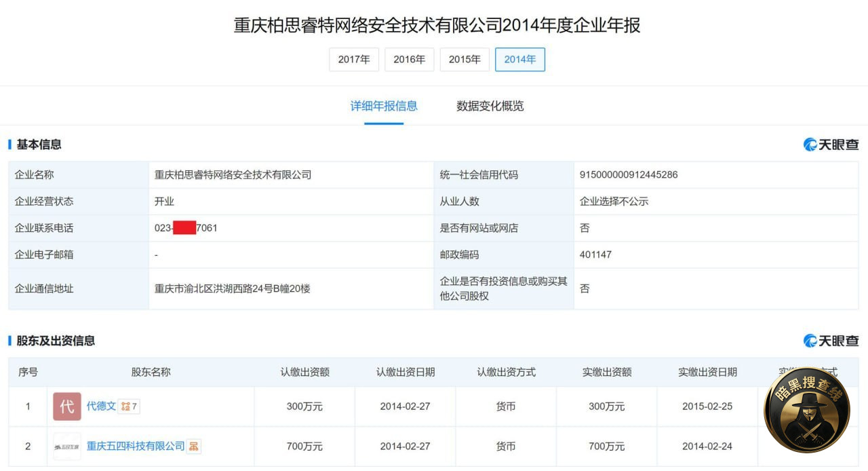Click the red-masked phone number 023-…7061
This screenshot has height=471, width=868.
coord(186,228)
